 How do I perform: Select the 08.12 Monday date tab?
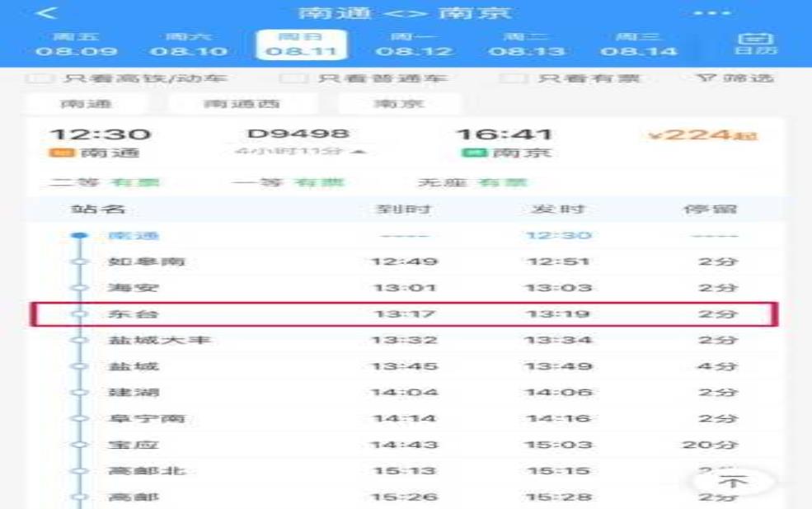415,45
